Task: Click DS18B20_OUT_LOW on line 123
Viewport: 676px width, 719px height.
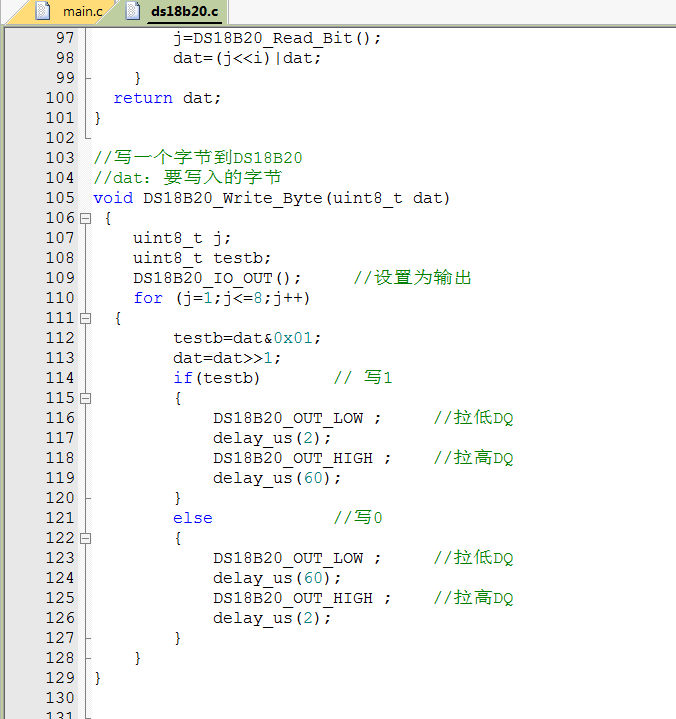Action: [288, 558]
